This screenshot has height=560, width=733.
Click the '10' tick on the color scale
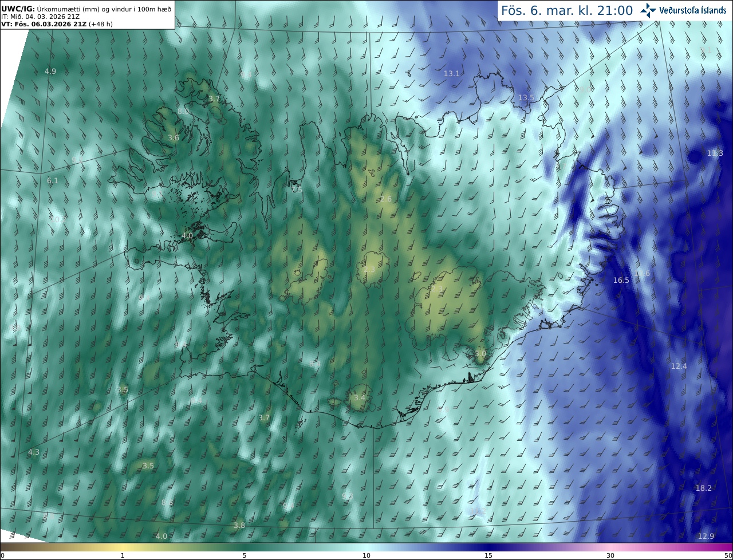click(x=366, y=555)
